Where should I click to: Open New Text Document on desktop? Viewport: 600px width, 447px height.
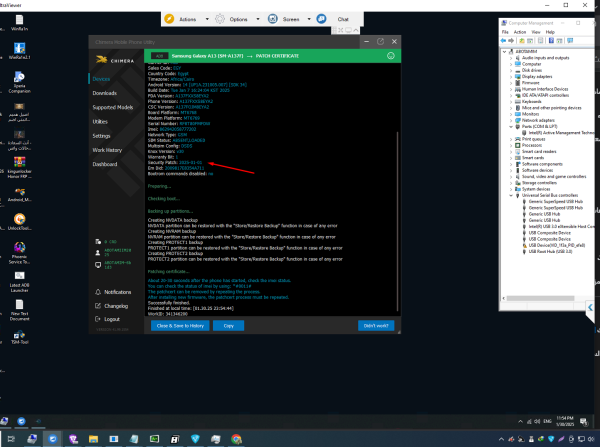(x=19, y=310)
